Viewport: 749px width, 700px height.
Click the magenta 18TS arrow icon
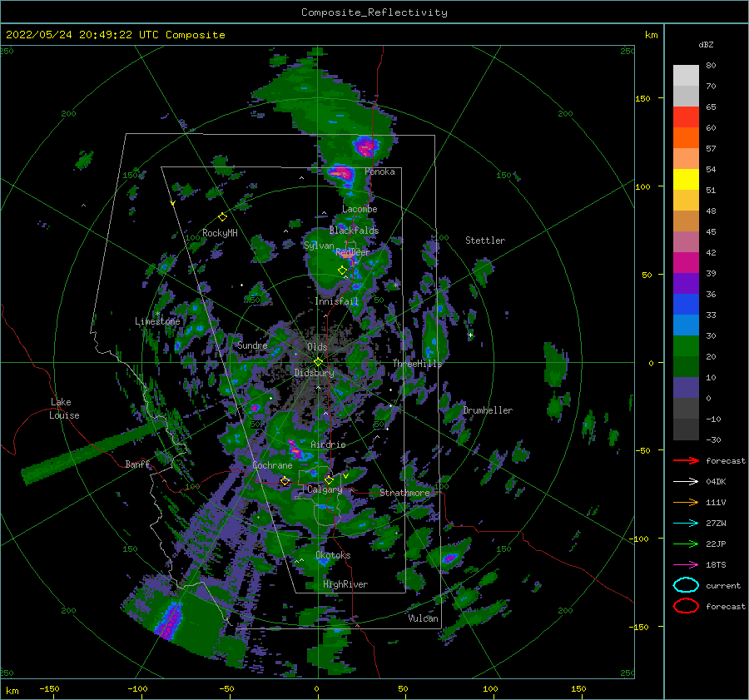coord(686,565)
